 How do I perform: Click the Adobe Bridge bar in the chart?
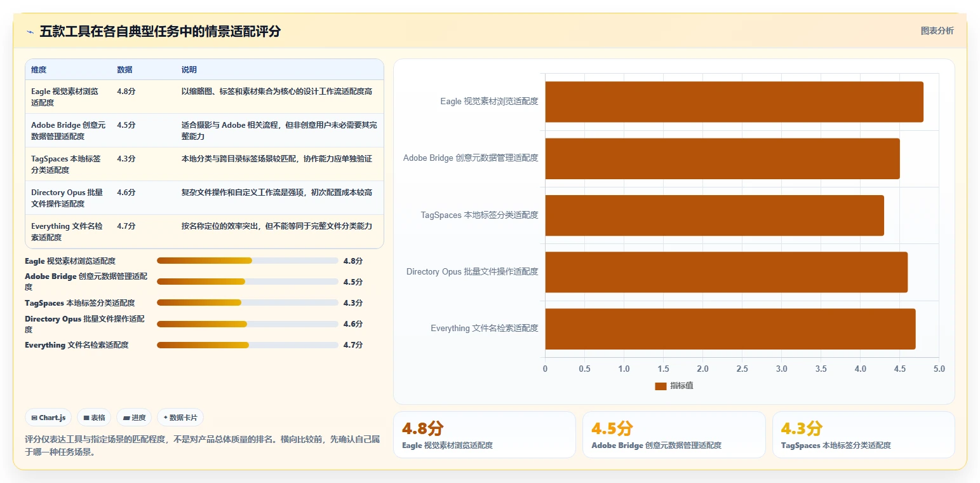pos(722,158)
